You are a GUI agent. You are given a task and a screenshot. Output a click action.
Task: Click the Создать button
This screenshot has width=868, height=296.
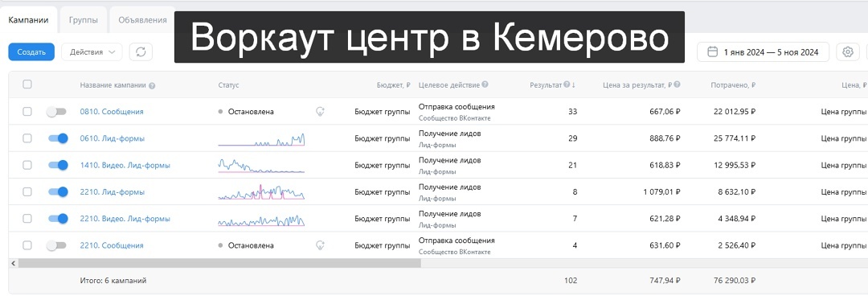point(31,52)
